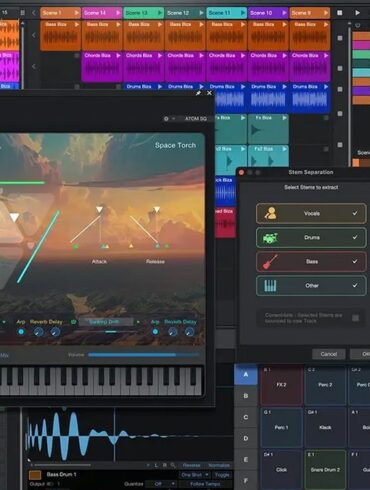Pin the Space Torch instrument window
Screen dimensions: 370x490
pos(198,93)
